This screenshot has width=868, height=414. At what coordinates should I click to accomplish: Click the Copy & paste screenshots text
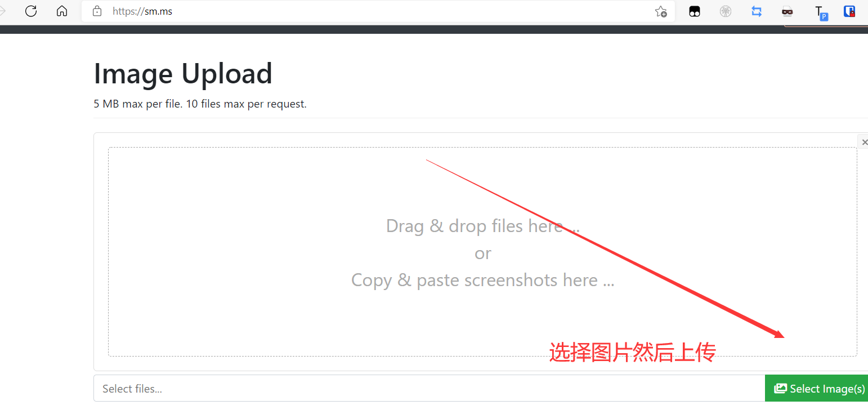[x=482, y=280]
